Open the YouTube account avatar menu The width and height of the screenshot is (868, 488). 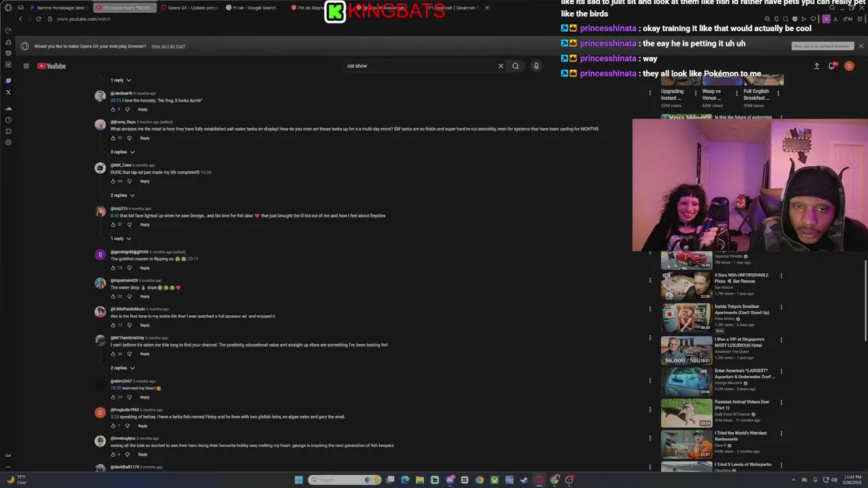pos(849,66)
